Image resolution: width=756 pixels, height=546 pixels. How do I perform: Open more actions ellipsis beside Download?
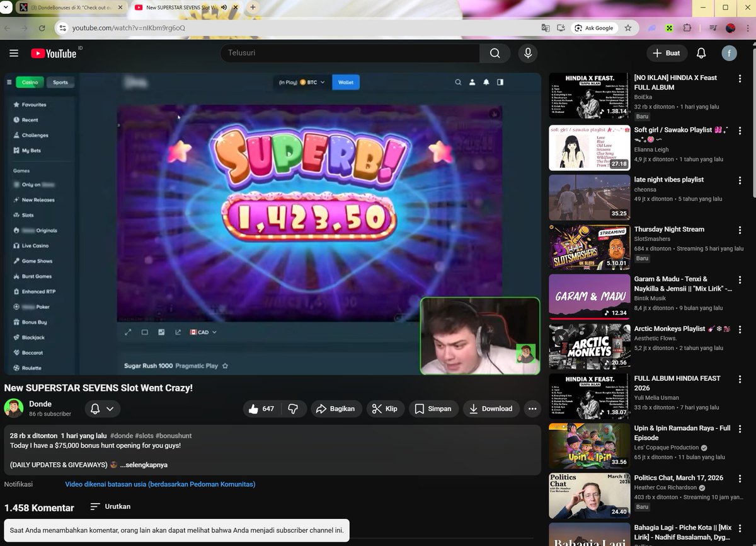pos(532,409)
